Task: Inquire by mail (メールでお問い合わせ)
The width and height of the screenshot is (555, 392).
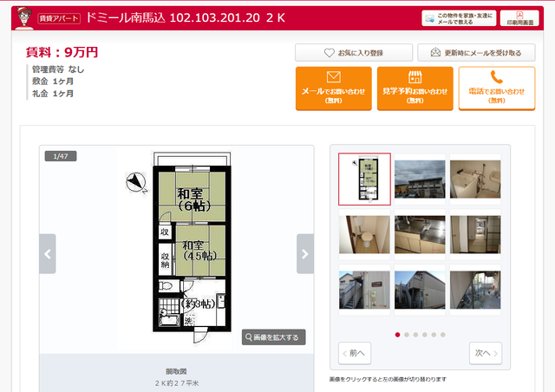Action: (x=333, y=88)
